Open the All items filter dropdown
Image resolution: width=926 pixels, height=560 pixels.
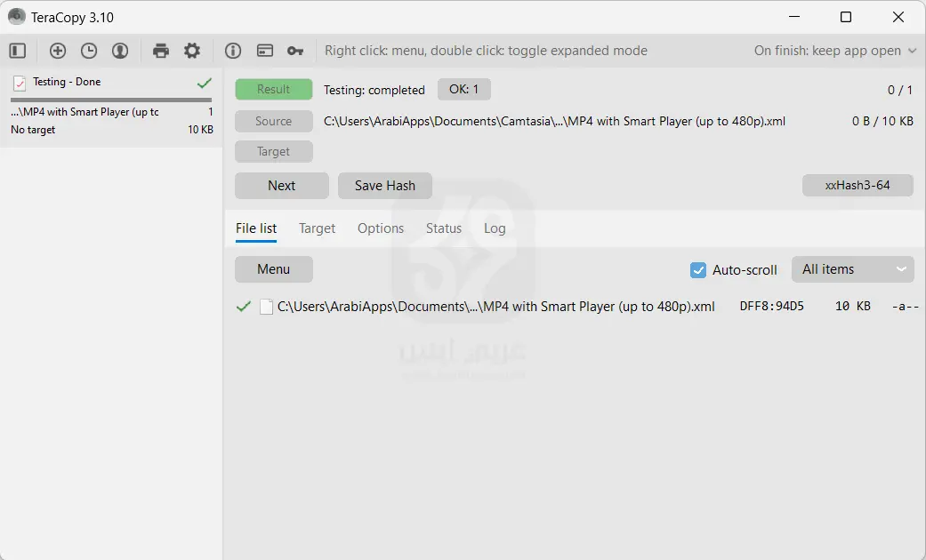(852, 269)
